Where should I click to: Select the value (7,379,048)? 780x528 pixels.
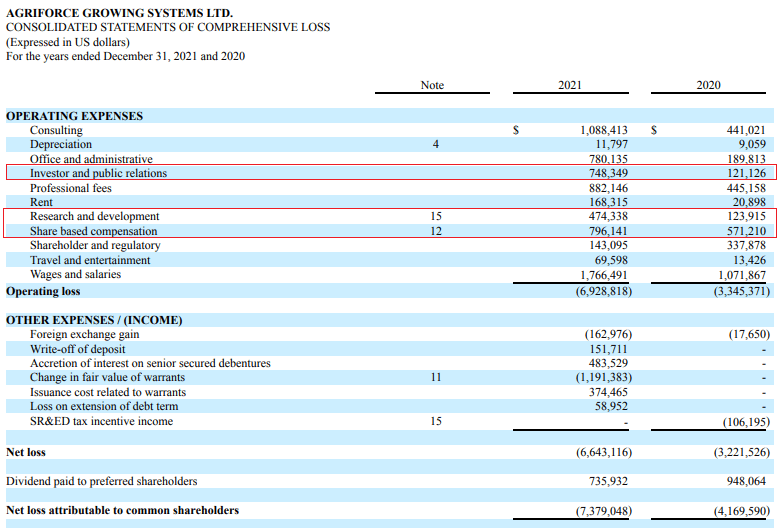pyautogui.click(x=604, y=511)
